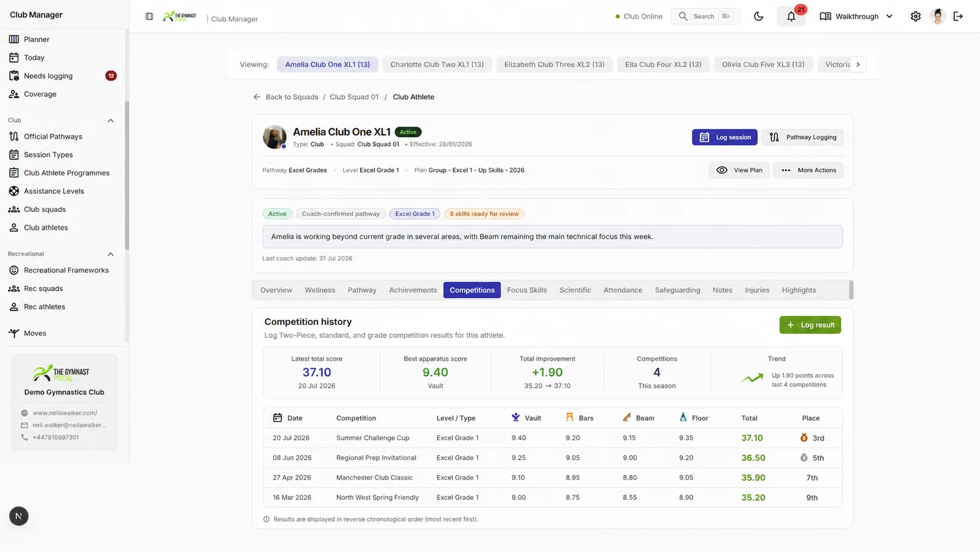980x552 pixels.
Task: Click the logout icon in header
Action: (958, 16)
